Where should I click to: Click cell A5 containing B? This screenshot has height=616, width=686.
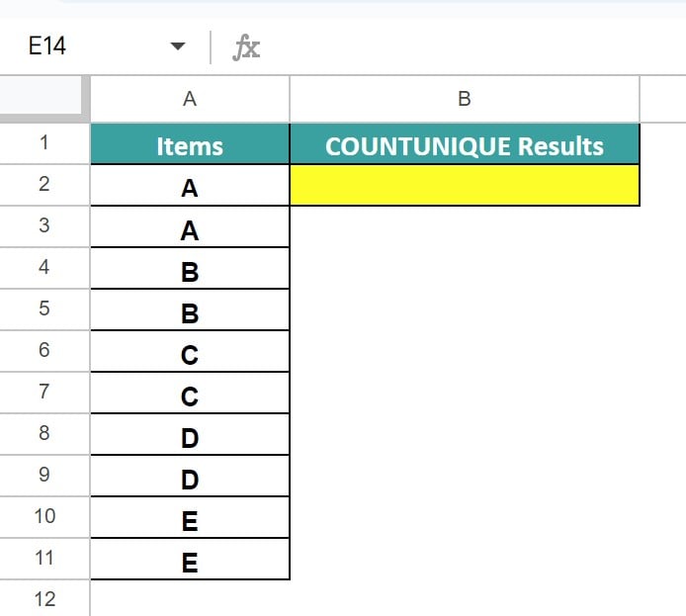tap(190, 309)
